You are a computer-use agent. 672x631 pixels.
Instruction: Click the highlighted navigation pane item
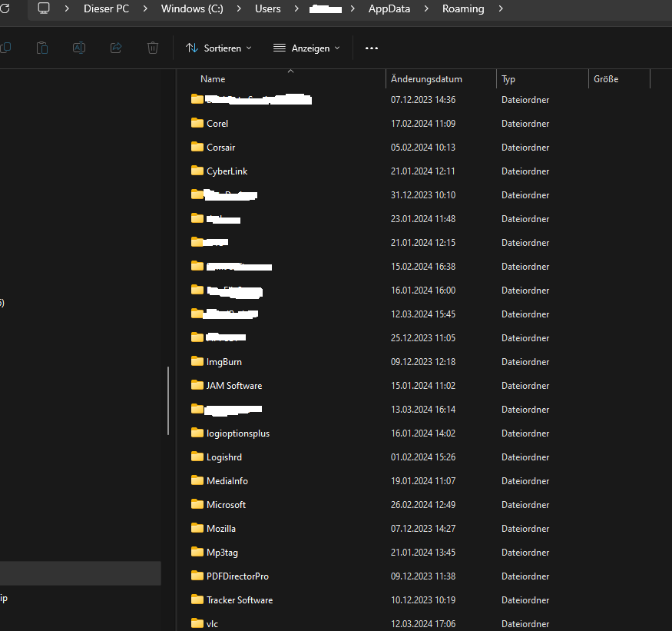point(80,573)
